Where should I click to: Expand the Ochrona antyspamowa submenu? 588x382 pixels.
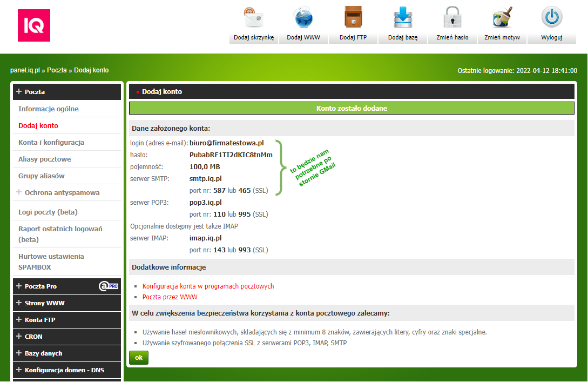[x=19, y=193]
